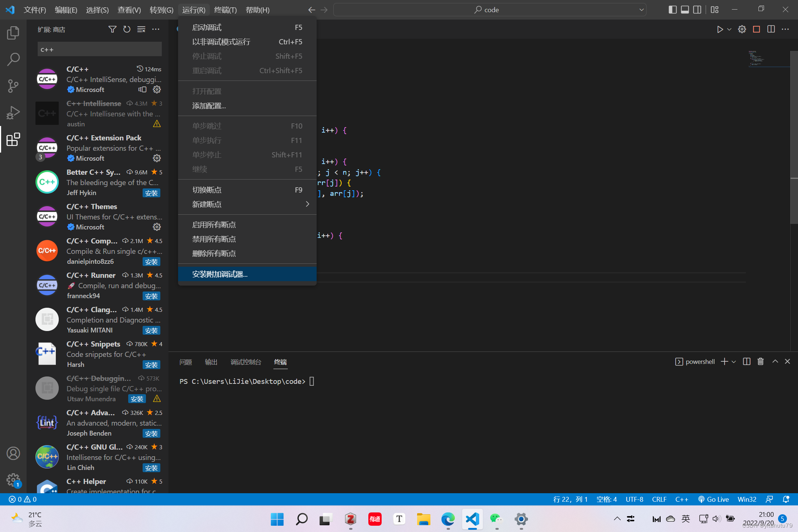This screenshot has width=798, height=532.
Task: Open errors and warnings count in status bar
Action: click(23, 499)
